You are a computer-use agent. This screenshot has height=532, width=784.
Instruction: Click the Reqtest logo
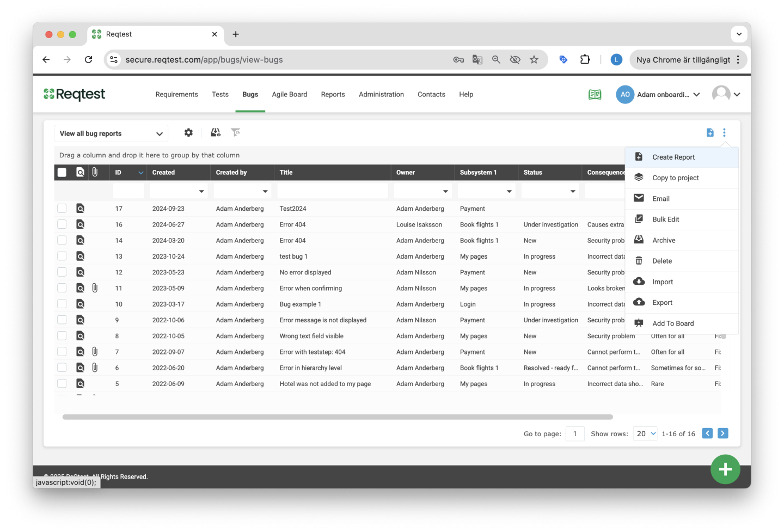click(x=74, y=94)
